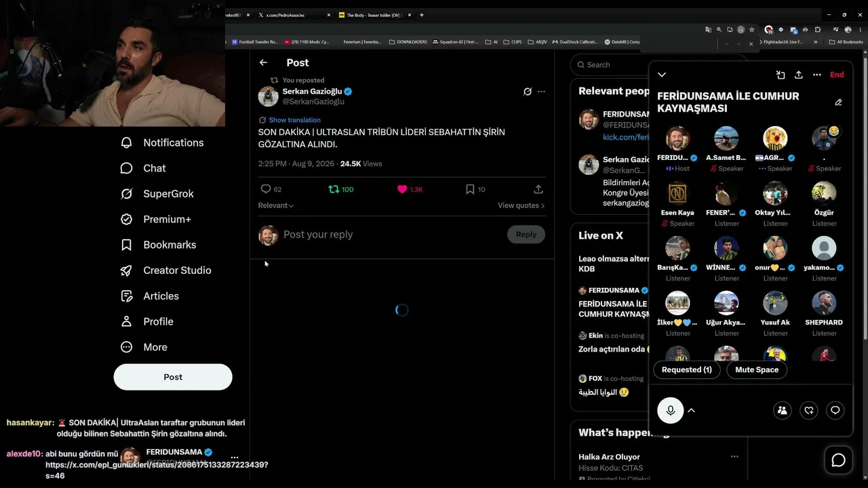The width and height of the screenshot is (868, 488).
Task: Click the pencil icon to edit Space title
Action: pyautogui.click(x=838, y=102)
